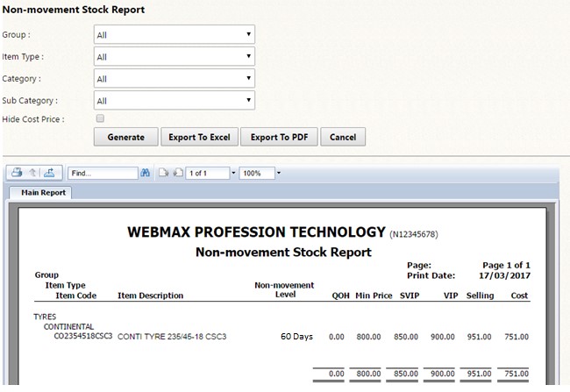
Task: Click the Non-movement Level column header
Action: (x=284, y=289)
